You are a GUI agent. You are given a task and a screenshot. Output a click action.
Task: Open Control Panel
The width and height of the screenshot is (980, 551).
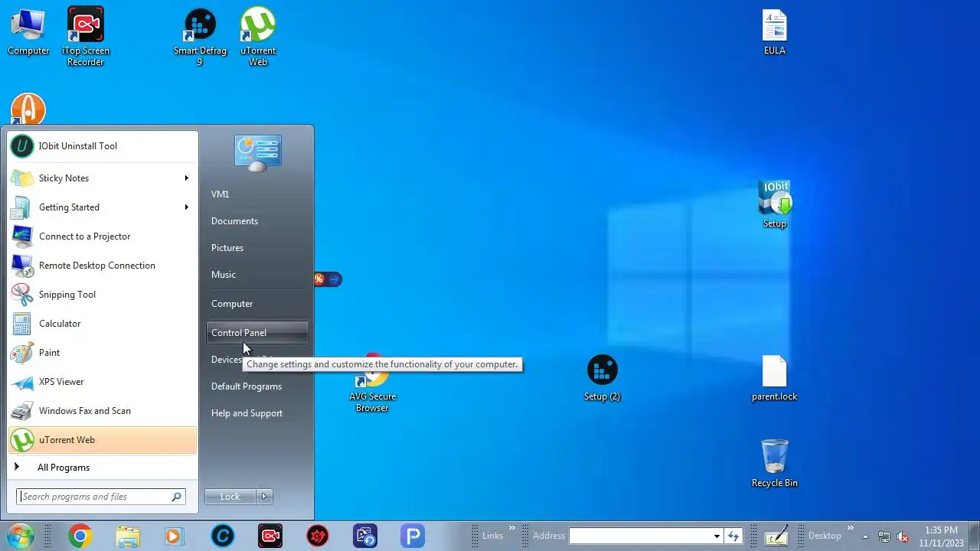click(x=257, y=333)
